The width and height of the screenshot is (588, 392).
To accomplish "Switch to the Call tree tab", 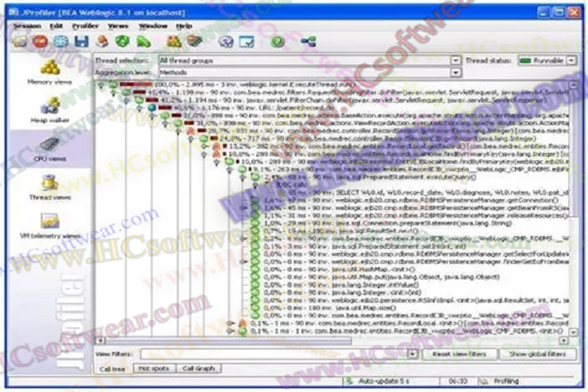I will [x=112, y=369].
